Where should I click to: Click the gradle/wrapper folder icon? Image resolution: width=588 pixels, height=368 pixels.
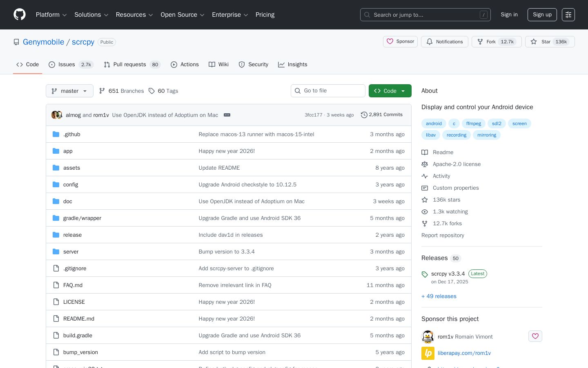pos(56,218)
